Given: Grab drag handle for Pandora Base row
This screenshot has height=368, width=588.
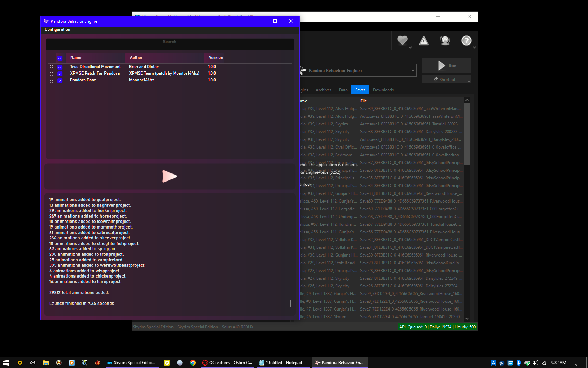Looking at the screenshot, I should pos(52,80).
